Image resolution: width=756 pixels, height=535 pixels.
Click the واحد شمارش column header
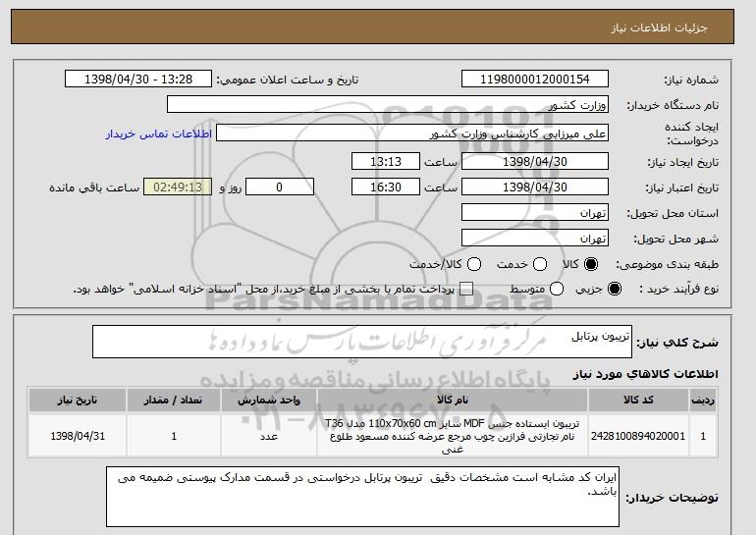pyautogui.click(x=269, y=401)
